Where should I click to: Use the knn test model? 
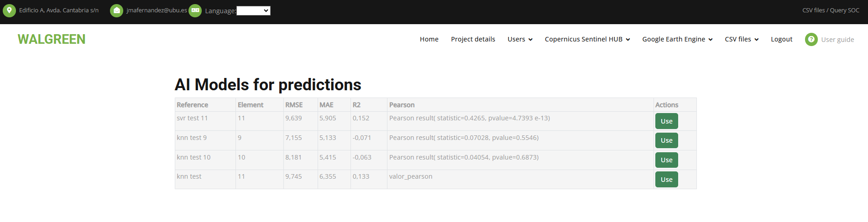(667, 180)
